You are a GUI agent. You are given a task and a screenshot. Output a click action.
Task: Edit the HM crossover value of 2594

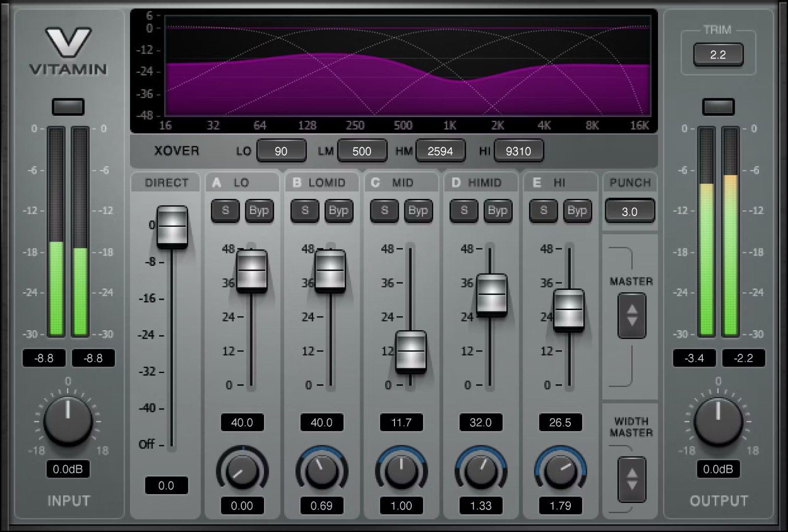tap(440, 151)
